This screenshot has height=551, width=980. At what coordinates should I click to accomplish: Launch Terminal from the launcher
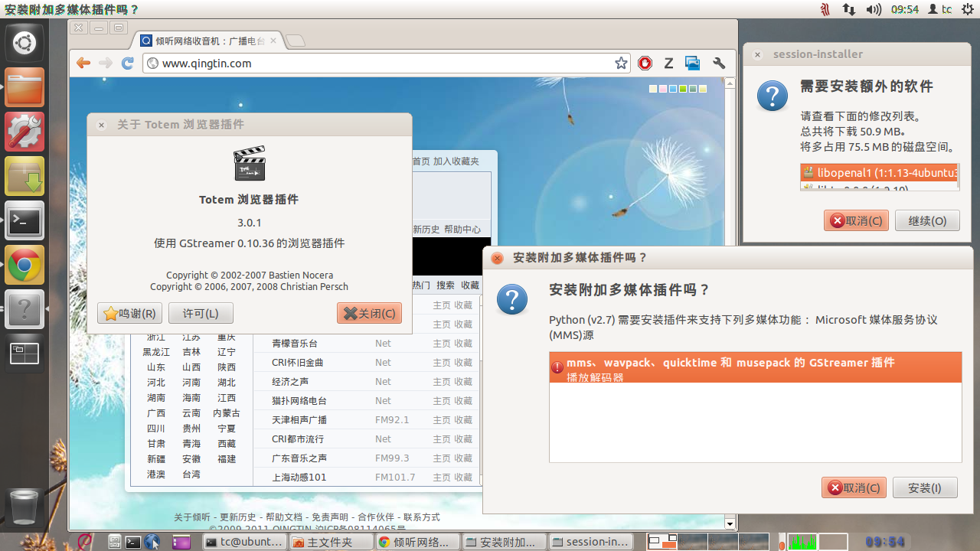click(x=24, y=220)
